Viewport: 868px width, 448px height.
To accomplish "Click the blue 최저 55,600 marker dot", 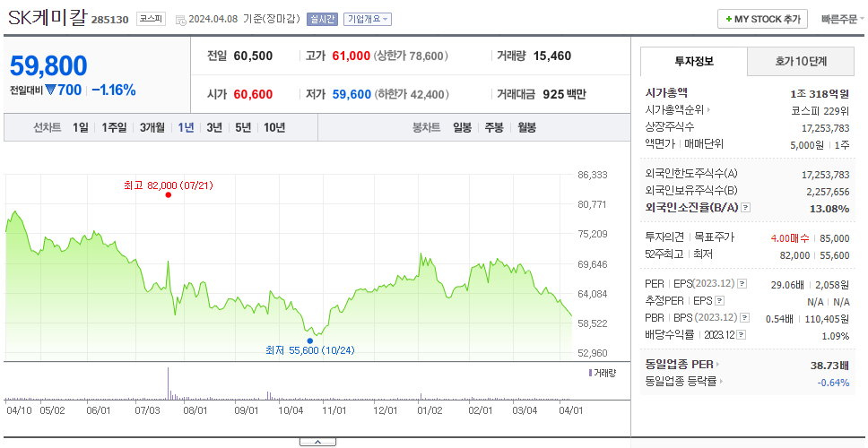I will 310,340.
